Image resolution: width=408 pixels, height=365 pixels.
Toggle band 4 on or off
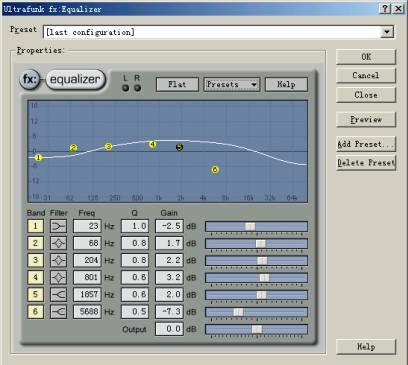point(35,277)
